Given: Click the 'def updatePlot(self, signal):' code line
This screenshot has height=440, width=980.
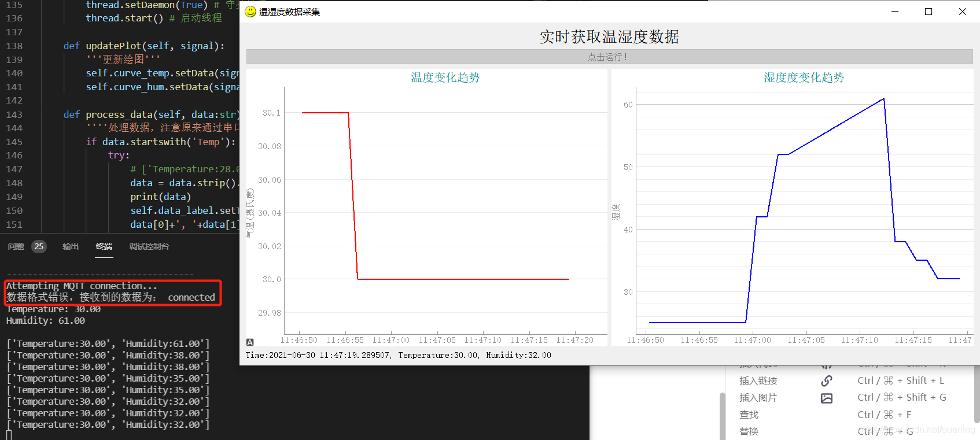Looking at the screenshot, I should coord(144,46).
